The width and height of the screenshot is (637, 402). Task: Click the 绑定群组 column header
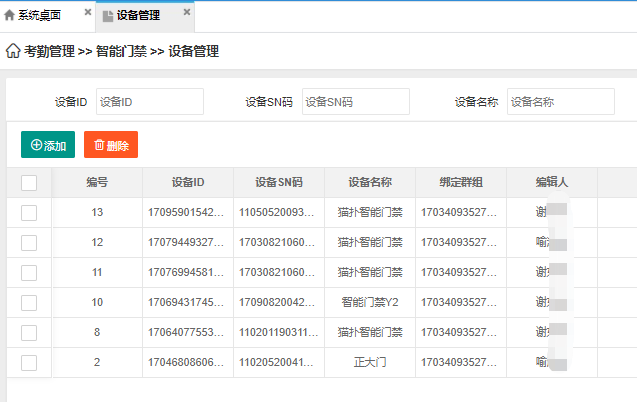tap(461, 182)
